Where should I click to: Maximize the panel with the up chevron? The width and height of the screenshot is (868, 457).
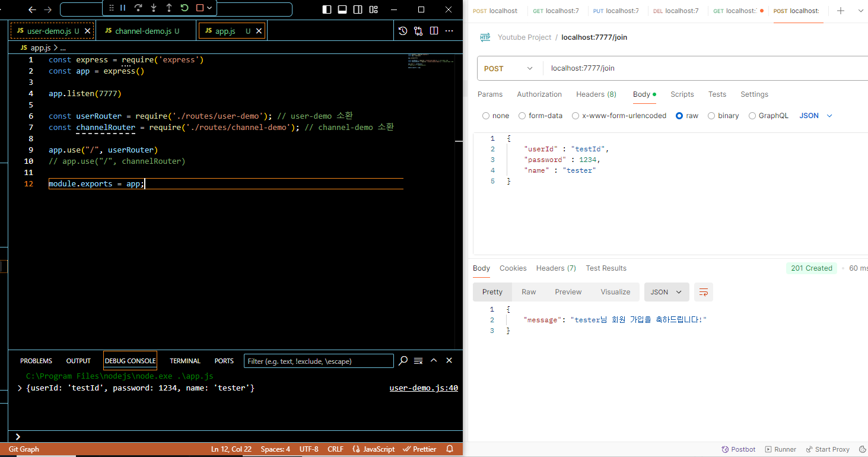[x=434, y=361]
